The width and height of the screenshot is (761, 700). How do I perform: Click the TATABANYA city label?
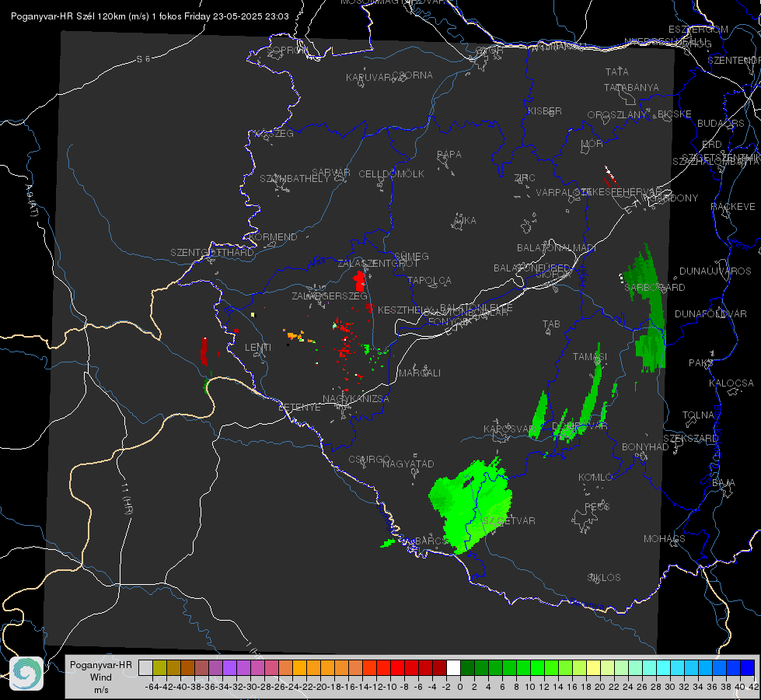pos(631,87)
